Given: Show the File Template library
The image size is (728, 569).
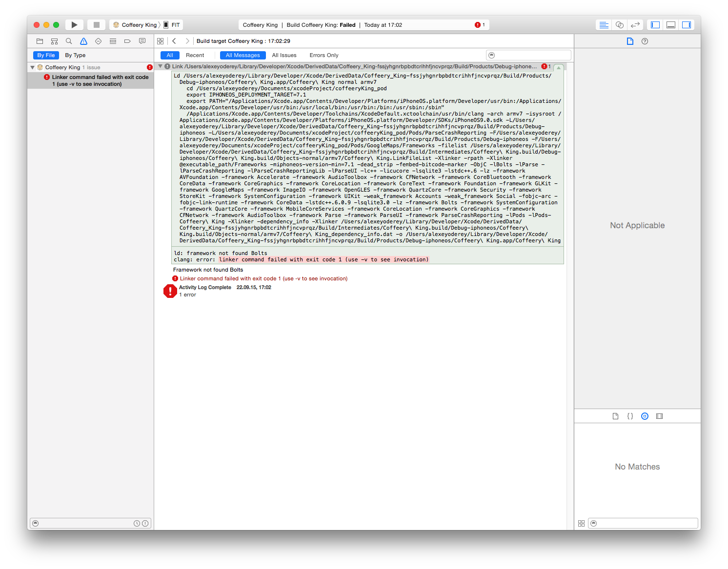Looking at the screenshot, I should 615,416.
